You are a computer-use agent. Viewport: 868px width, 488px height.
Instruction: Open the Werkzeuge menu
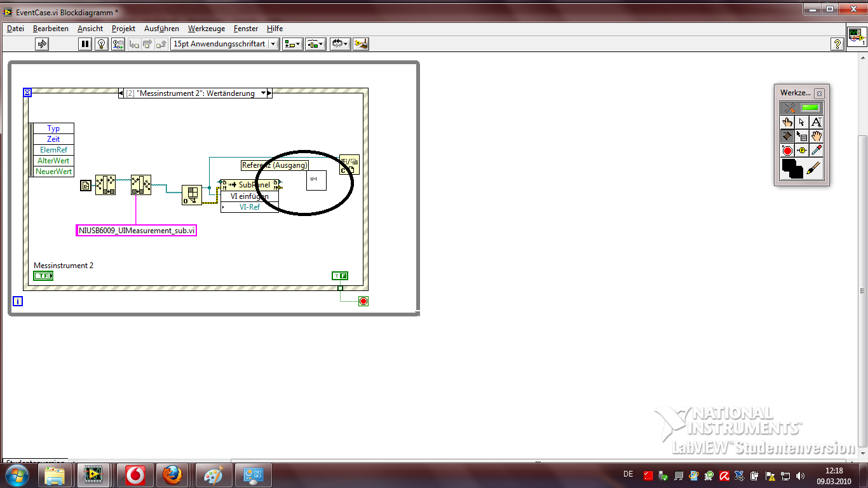(207, 29)
